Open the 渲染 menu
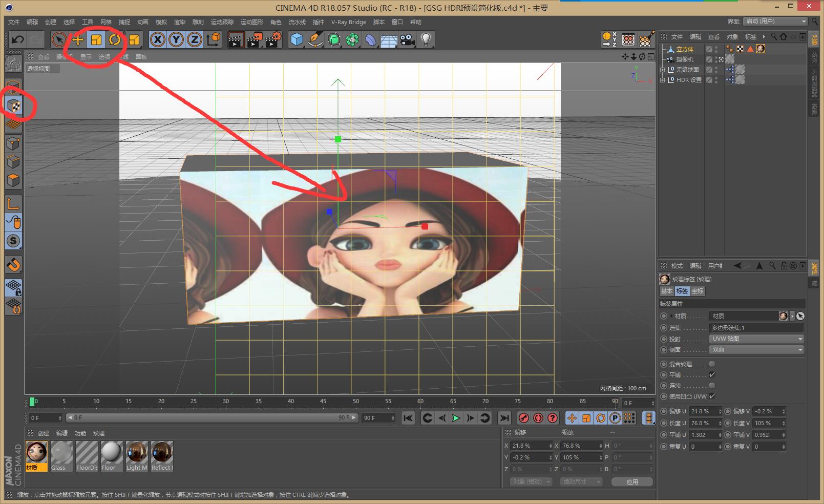 [x=180, y=22]
